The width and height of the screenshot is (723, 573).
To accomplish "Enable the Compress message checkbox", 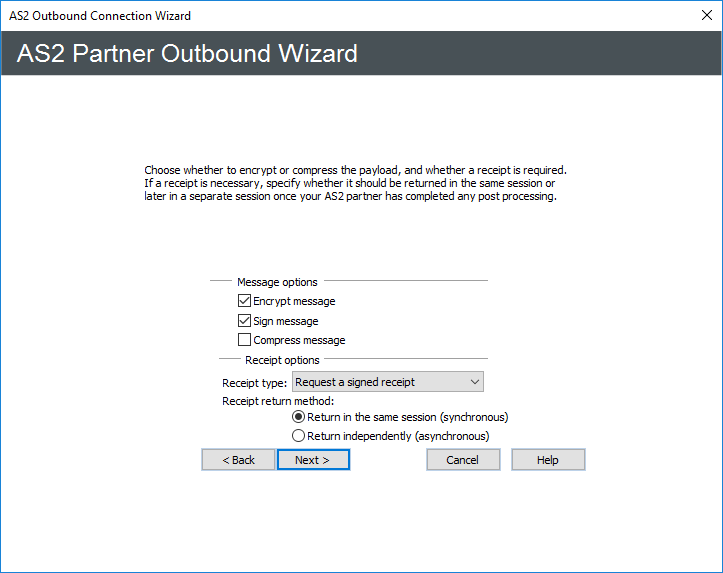I will tap(244, 340).
